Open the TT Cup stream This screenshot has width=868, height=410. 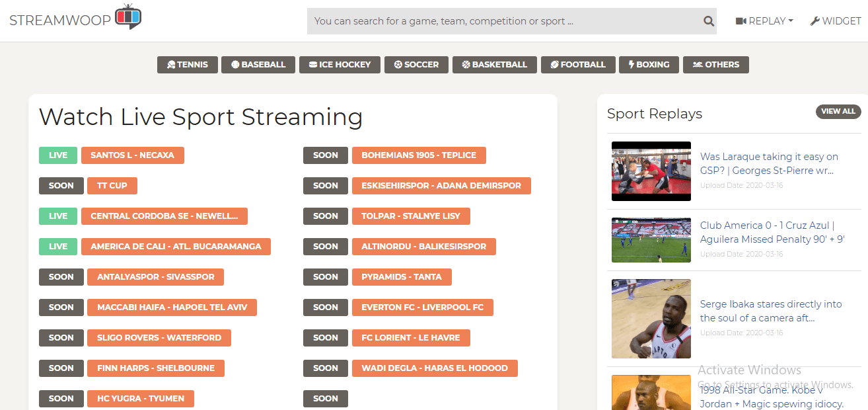coord(112,186)
